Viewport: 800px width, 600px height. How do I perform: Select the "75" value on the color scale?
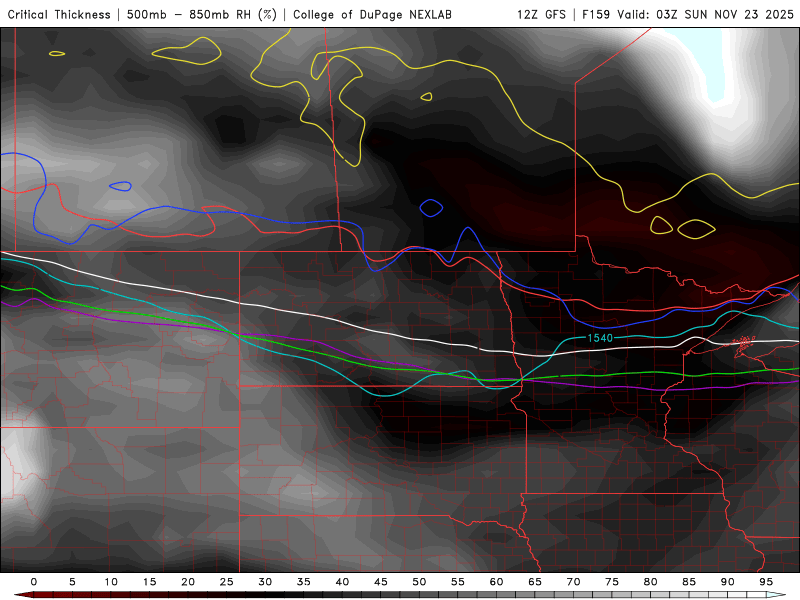point(612,582)
